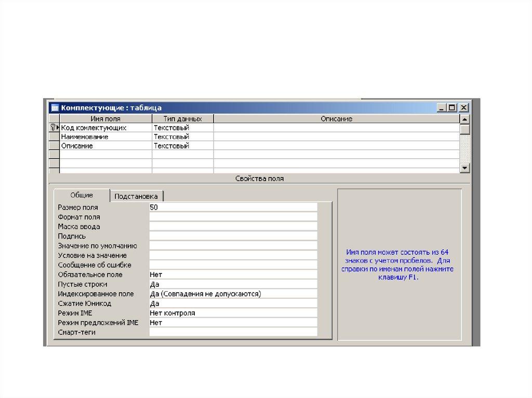Image resolution: width=532 pixels, height=398 pixels.
Task: Click the Формат поля input box
Action: click(x=233, y=217)
